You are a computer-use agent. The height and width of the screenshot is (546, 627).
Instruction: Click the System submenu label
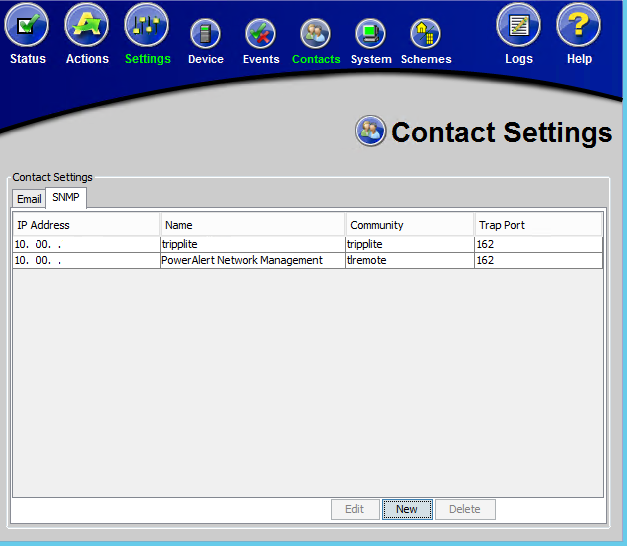(371, 60)
